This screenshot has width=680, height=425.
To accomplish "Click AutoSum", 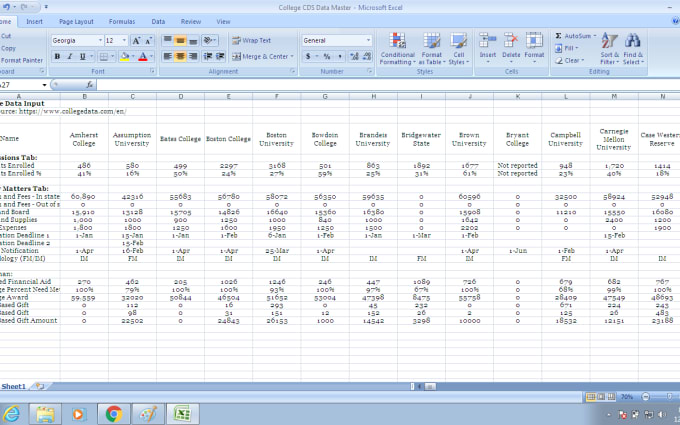I will tap(575, 36).
